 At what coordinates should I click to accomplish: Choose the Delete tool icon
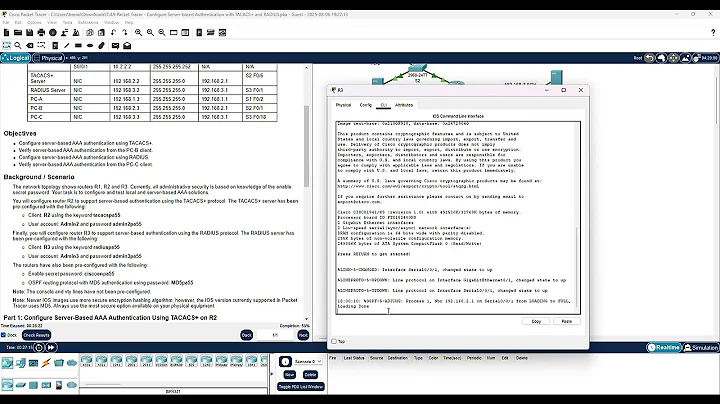tap(29, 45)
